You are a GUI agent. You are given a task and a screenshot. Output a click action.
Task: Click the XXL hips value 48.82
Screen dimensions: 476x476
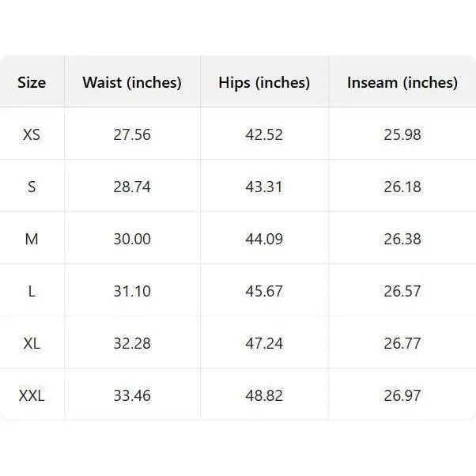[264, 395]
